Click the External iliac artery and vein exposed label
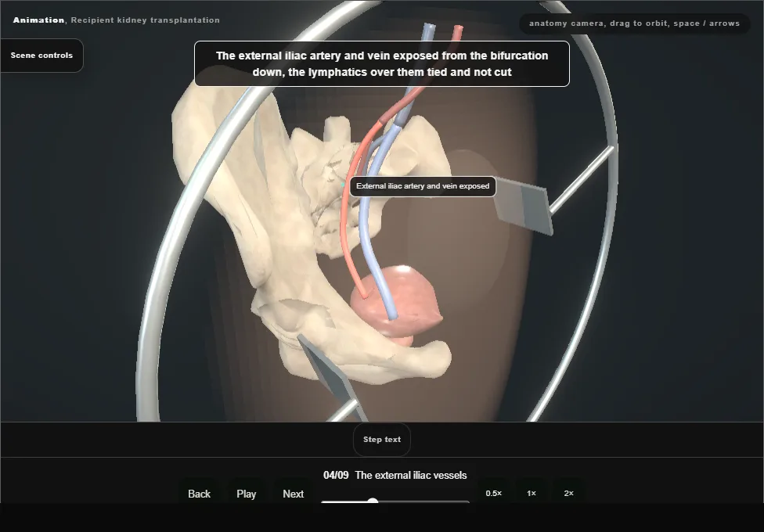The height and width of the screenshot is (532, 764). [423, 186]
